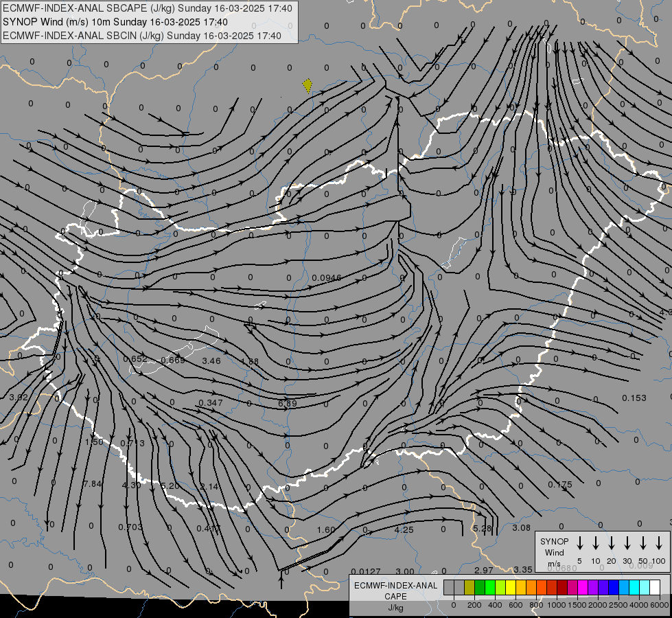The width and height of the screenshot is (672, 618).
Task: Click the 0.417 CAPE value
Action: pyautogui.click(x=208, y=528)
